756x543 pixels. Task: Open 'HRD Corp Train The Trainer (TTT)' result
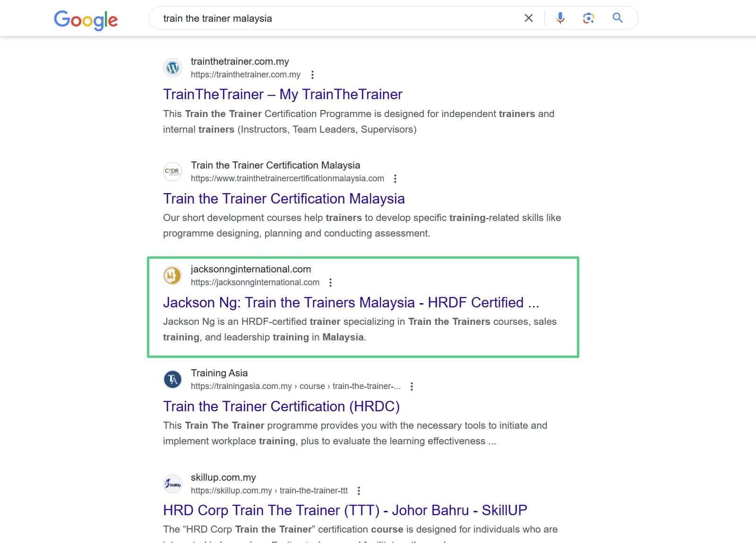pyautogui.click(x=345, y=510)
